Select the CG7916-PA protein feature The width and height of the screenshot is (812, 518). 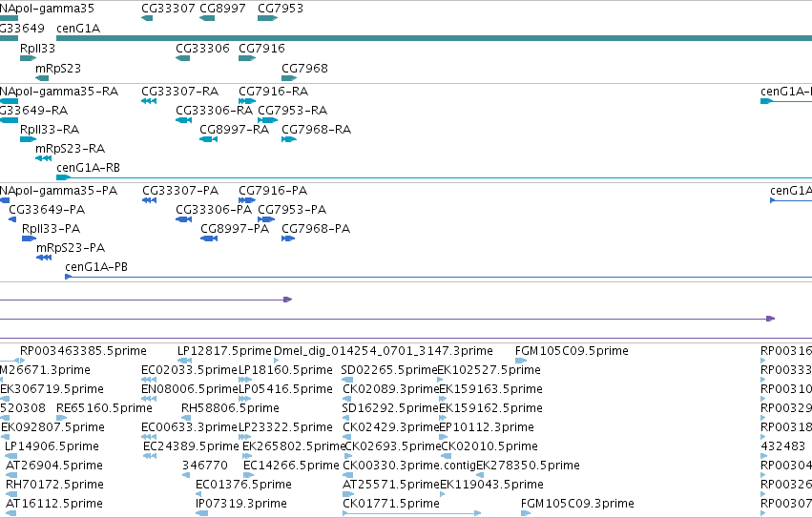click(247, 200)
